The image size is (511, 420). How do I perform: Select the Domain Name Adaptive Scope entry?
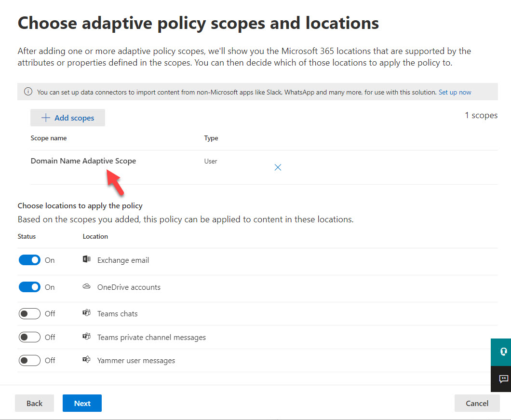[83, 161]
